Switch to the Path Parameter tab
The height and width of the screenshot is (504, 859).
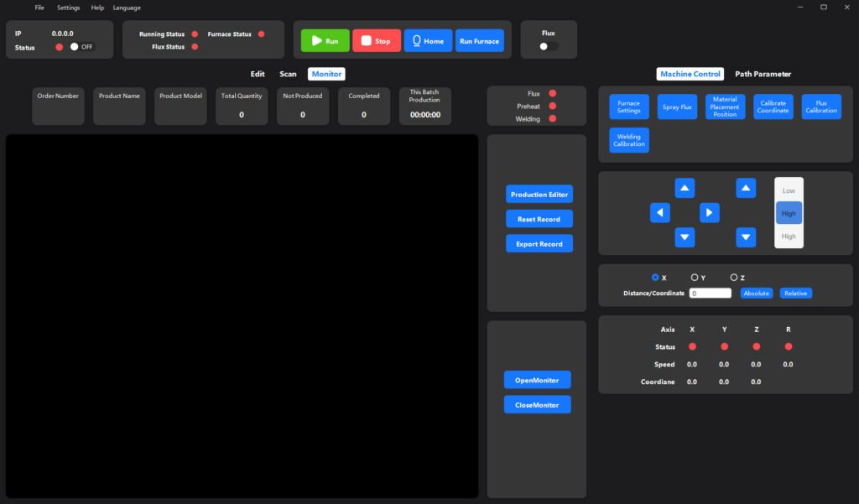763,74
